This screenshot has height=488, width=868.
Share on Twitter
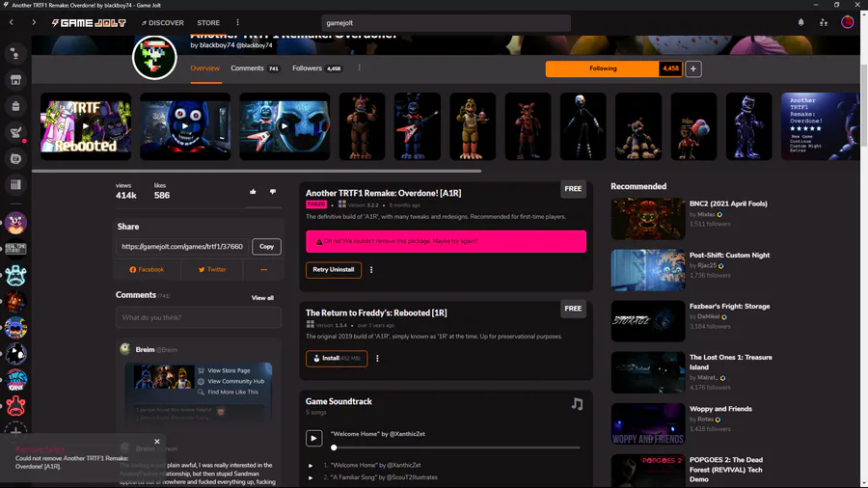(212, 269)
